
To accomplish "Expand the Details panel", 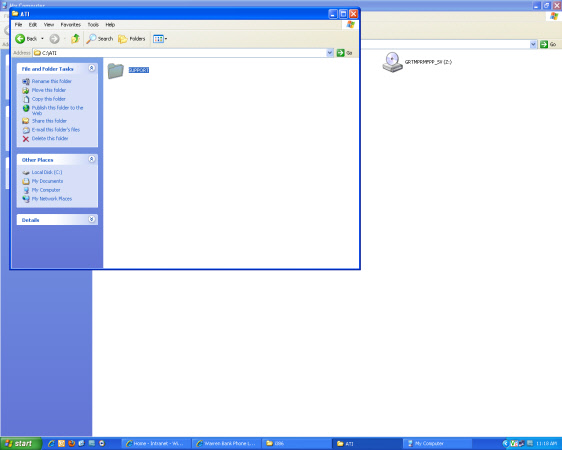I will pyautogui.click(x=92, y=219).
